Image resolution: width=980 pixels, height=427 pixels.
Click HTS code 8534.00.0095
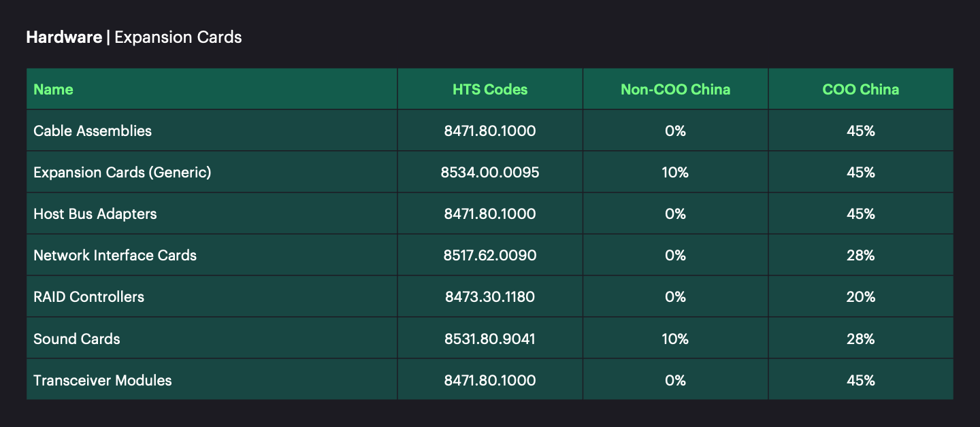tap(490, 172)
